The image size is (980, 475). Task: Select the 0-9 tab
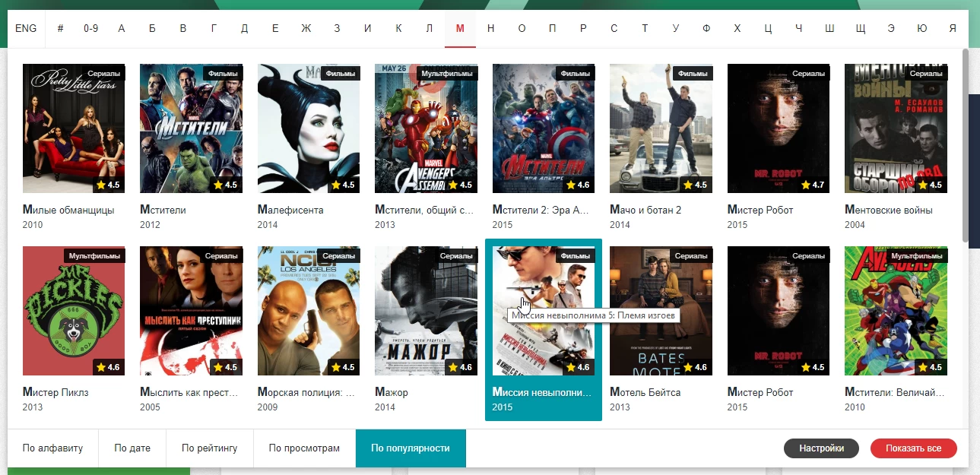[91, 29]
